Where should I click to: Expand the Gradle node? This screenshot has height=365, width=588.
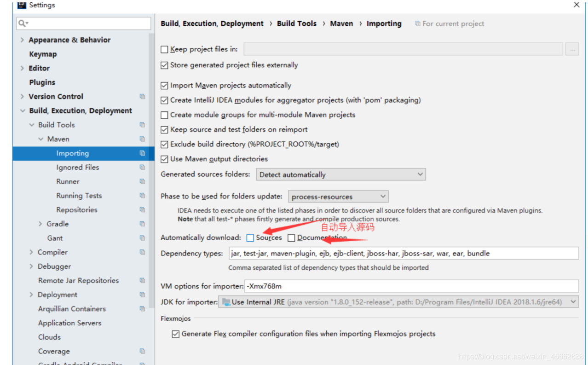pyautogui.click(x=40, y=224)
